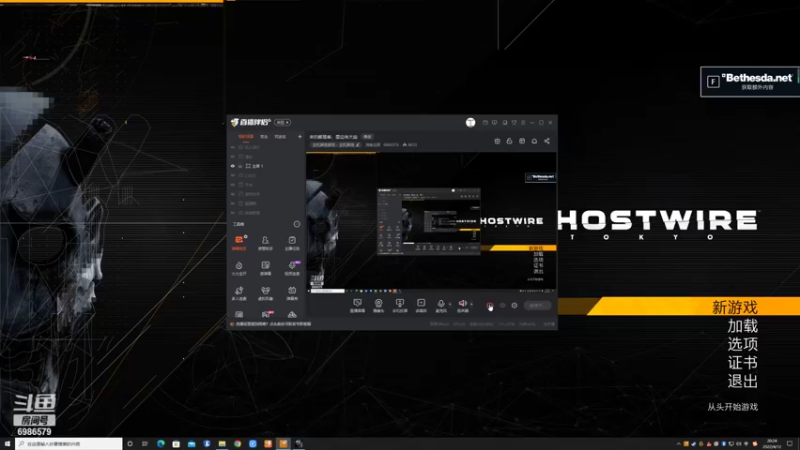Open the bear-face virtual avatar tool
Screen dimensions: 800x450
[265, 292]
